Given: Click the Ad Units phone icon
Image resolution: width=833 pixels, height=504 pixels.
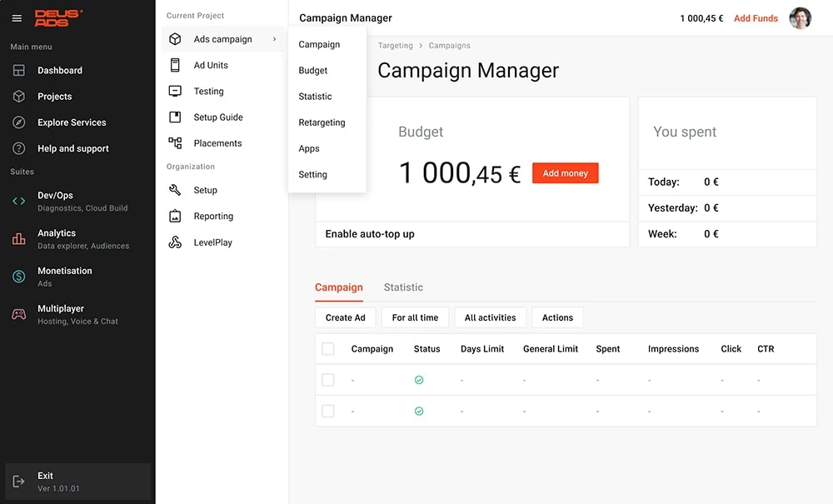Looking at the screenshot, I should (175, 65).
